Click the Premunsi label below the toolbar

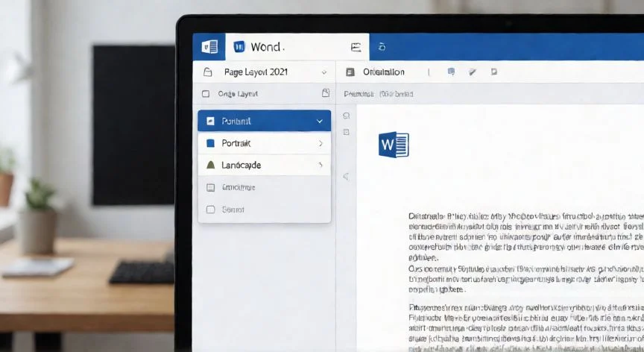(359, 94)
